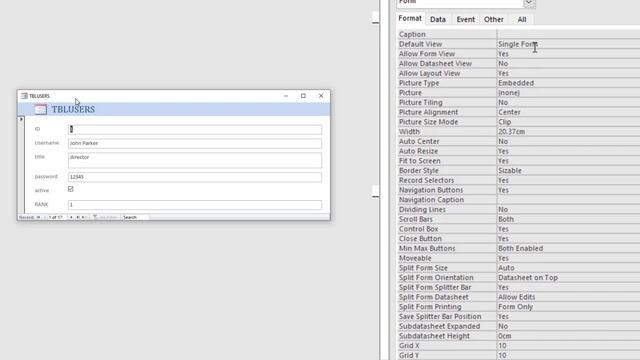Viewport: 640px width, 360px height.
Task: Click the Username label in the form
Action: tap(47, 143)
